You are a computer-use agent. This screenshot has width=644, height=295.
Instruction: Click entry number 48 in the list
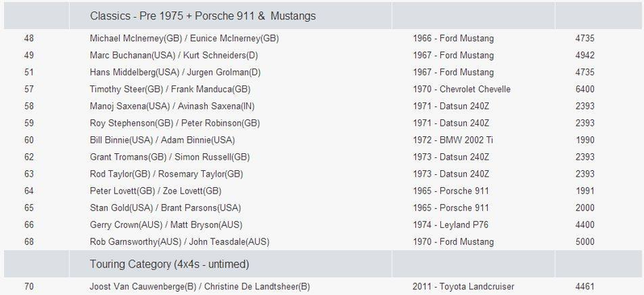click(x=29, y=38)
